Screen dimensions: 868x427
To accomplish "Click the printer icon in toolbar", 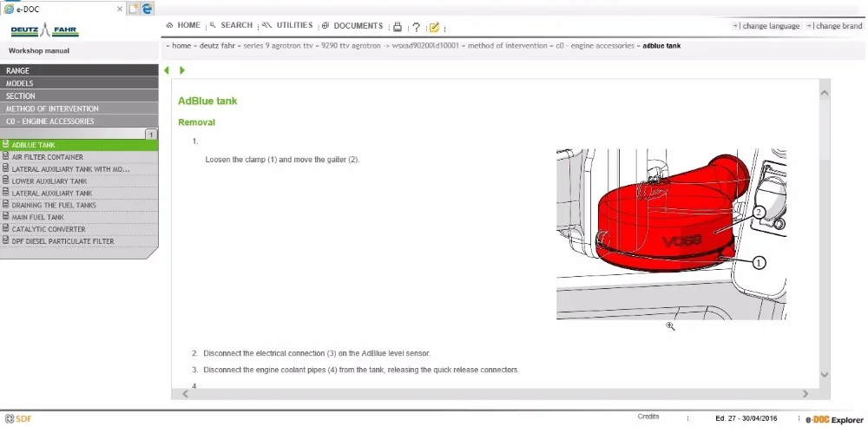I will point(397,27).
